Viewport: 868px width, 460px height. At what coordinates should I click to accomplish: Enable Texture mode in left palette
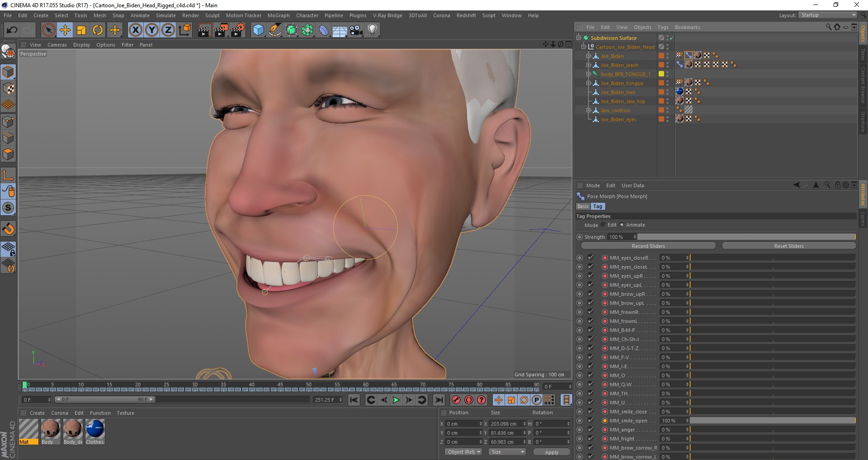coord(8,89)
